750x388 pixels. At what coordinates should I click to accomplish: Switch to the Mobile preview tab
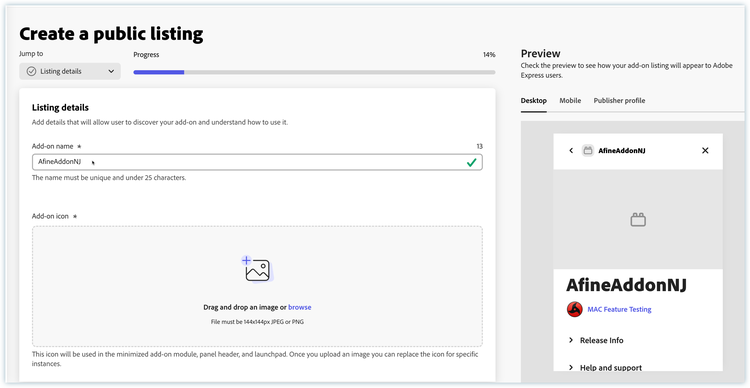[570, 100]
